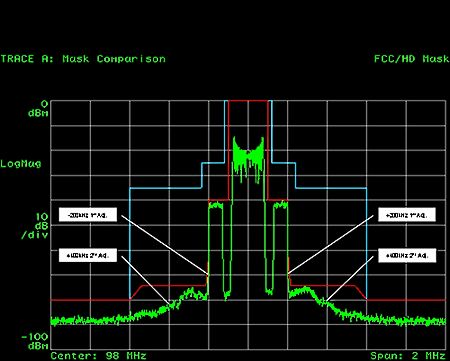Select the "TRACE A: Mask Comparison" title text
The image size is (450, 361).
click(x=83, y=59)
